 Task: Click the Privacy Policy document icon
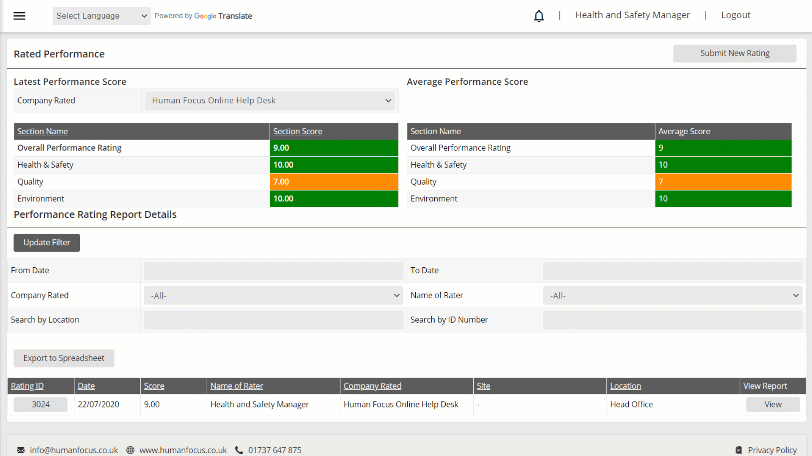(x=738, y=450)
